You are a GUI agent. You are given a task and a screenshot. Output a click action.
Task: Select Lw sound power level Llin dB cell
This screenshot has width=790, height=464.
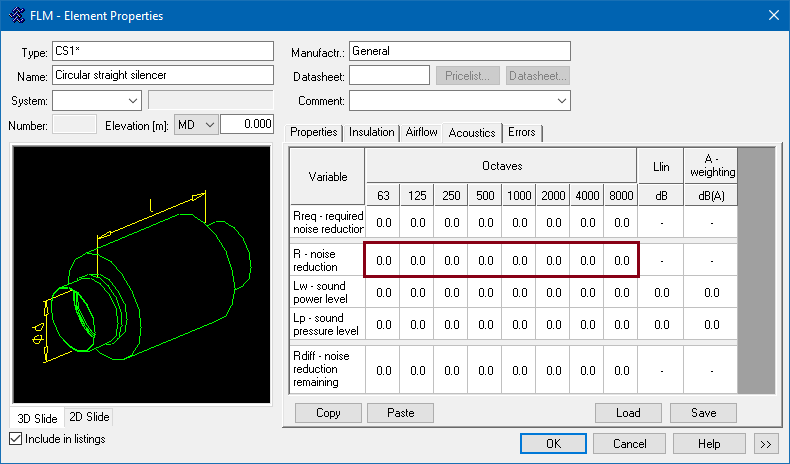[x=662, y=293]
